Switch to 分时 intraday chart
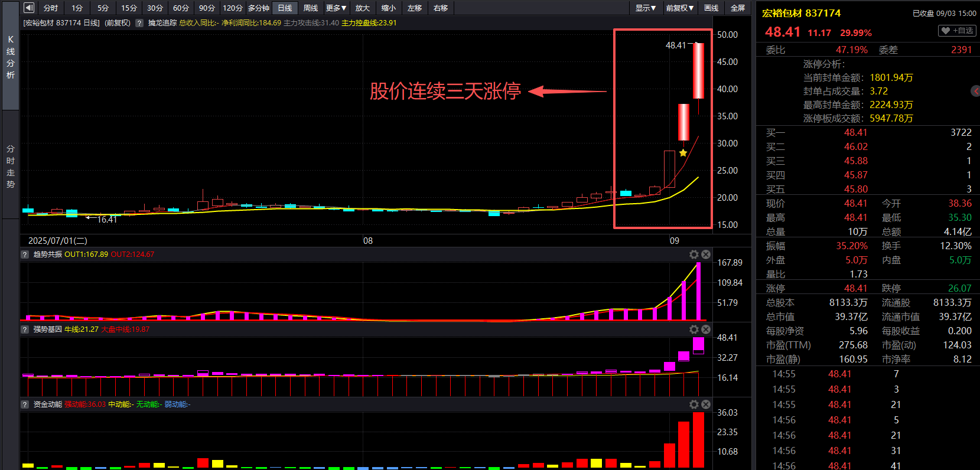The width and height of the screenshot is (980, 470). pyautogui.click(x=51, y=8)
